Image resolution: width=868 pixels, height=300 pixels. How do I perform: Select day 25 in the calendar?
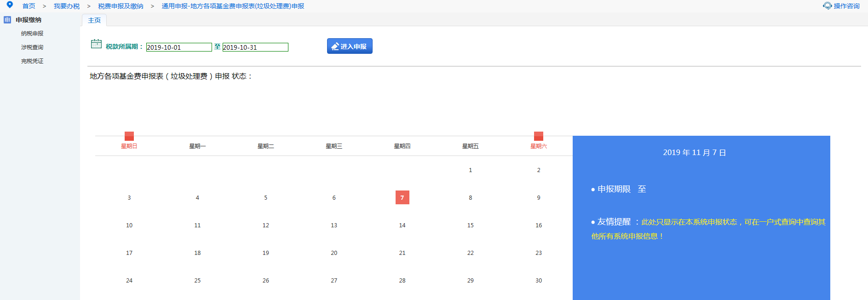click(197, 281)
